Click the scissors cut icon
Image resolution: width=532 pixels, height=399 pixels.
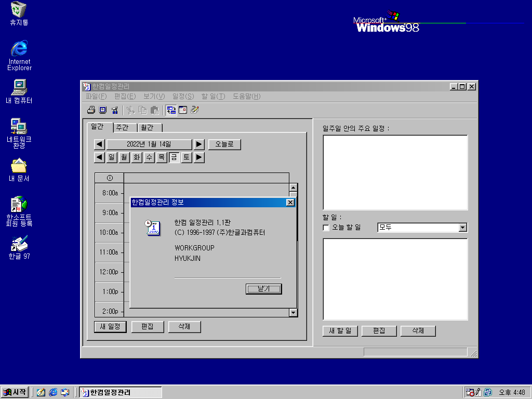[130, 110]
